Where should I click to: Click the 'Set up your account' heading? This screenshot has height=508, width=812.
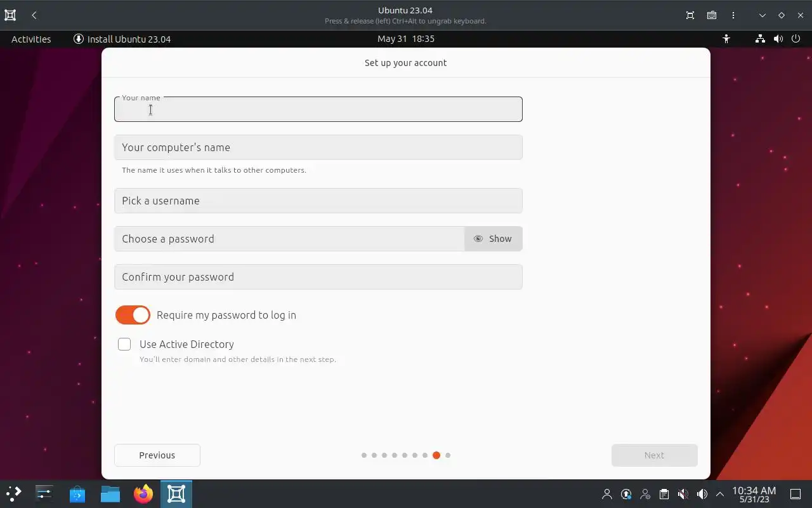pos(405,63)
